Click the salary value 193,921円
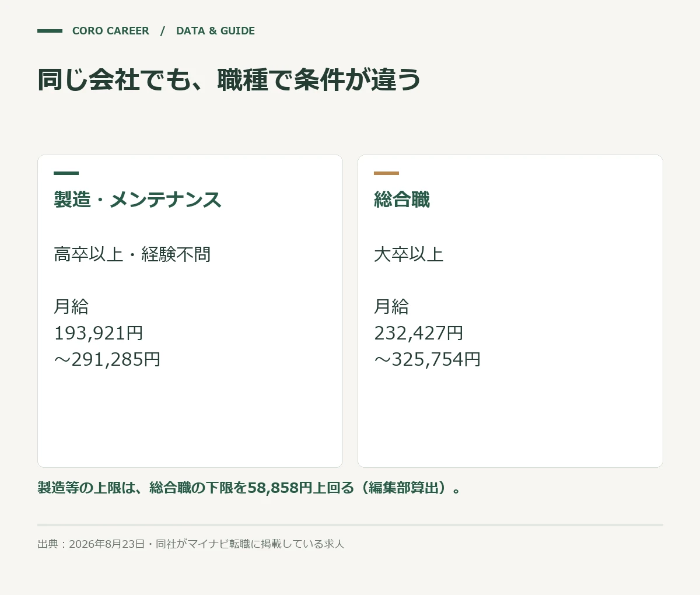Viewport: 700px width, 595px height. tap(99, 333)
